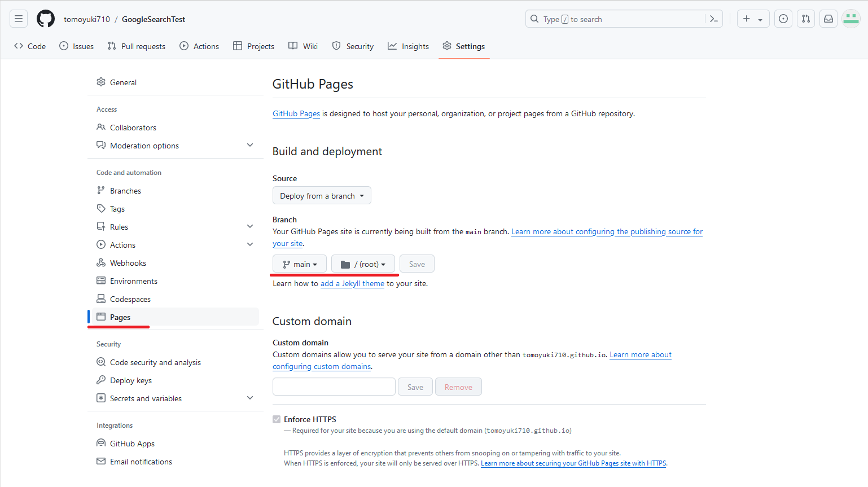The image size is (868, 487).
Task: Switch to the Actions tab
Action: click(x=199, y=46)
